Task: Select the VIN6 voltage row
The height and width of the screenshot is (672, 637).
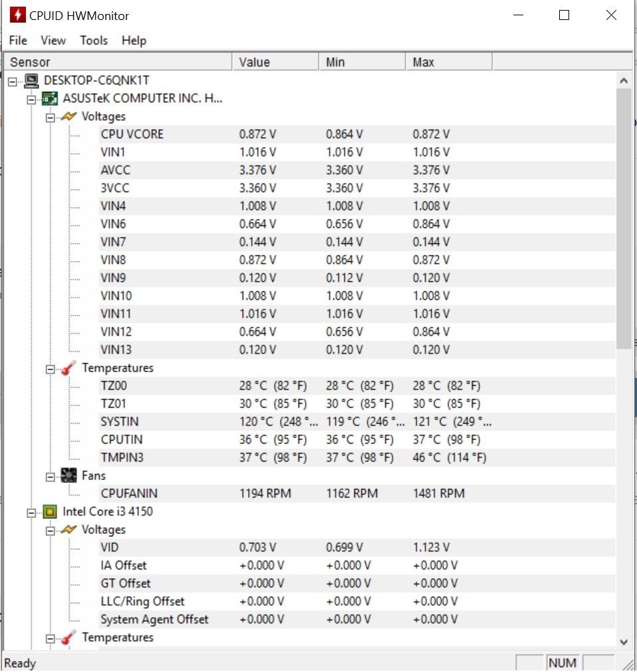Action: [x=357, y=224]
